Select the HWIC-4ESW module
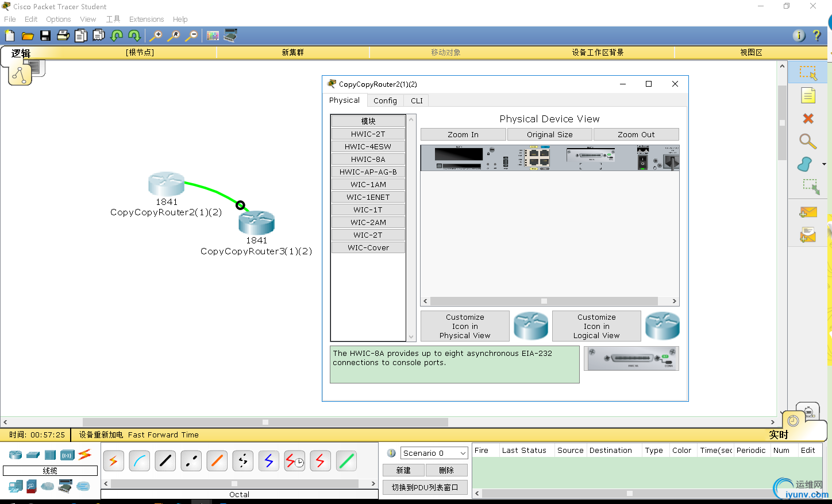832x504 pixels. (368, 146)
